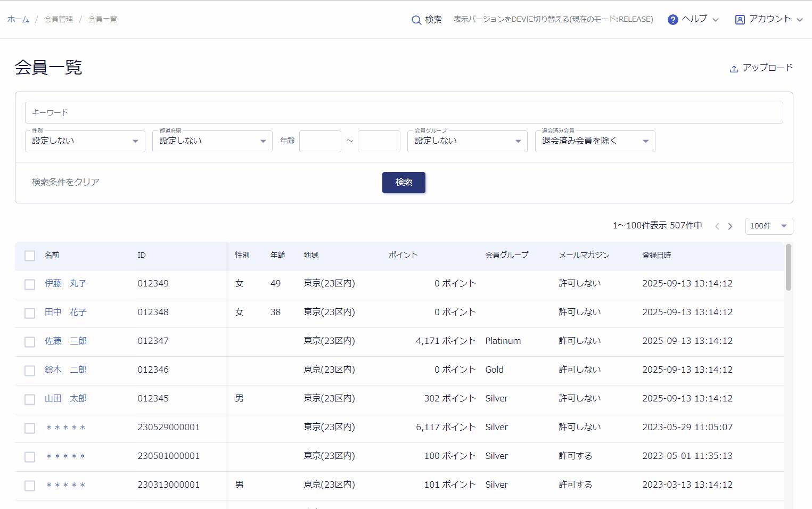The image size is (812, 509).
Task: Click the 6,117 ポイント cell
Action: (446, 427)
